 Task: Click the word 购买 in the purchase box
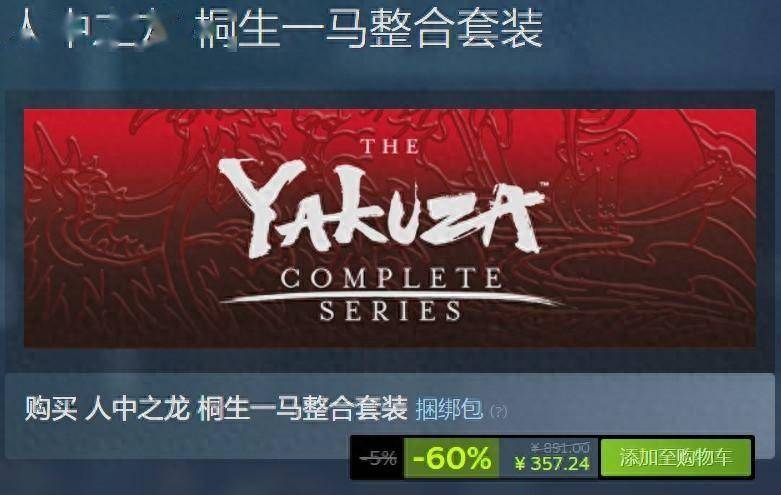51,409
